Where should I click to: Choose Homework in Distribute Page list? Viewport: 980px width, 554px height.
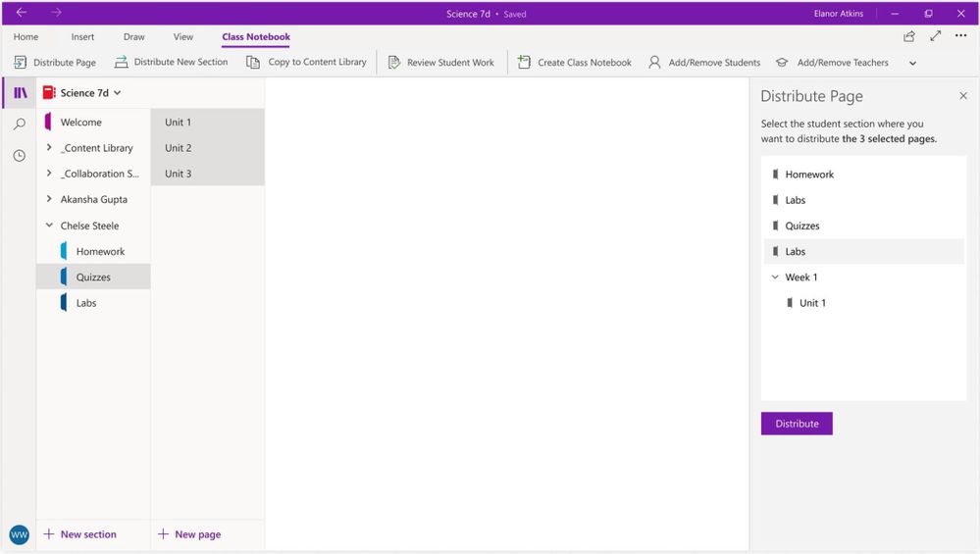coord(863,175)
